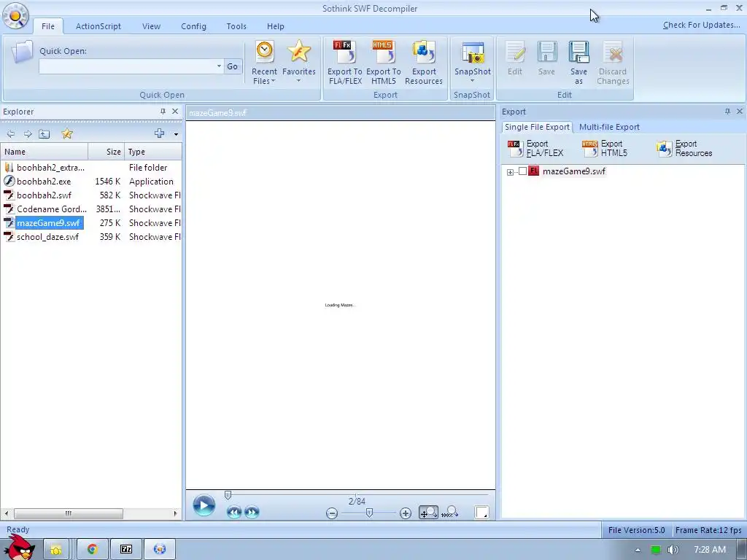Open the Sothink application orb menu

[x=15, y=15]
